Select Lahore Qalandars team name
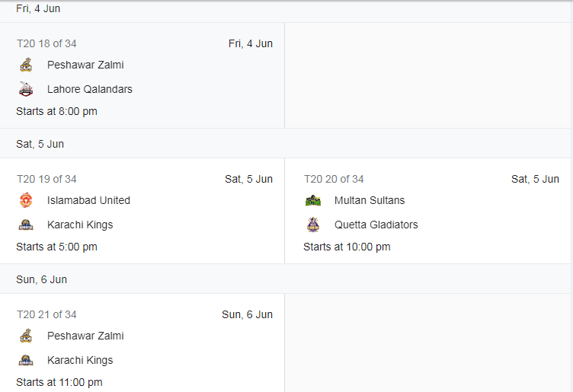573x392 pixels. tap(90, 89)
